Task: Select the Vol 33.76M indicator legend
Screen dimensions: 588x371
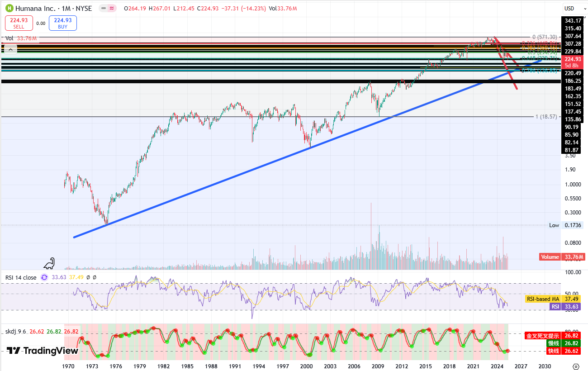Action: [21, 38]
